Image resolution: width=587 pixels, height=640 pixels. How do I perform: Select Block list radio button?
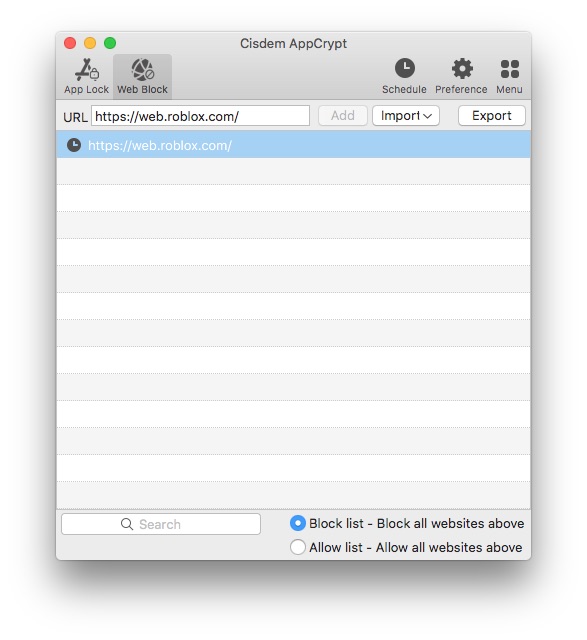coord(298,523)
